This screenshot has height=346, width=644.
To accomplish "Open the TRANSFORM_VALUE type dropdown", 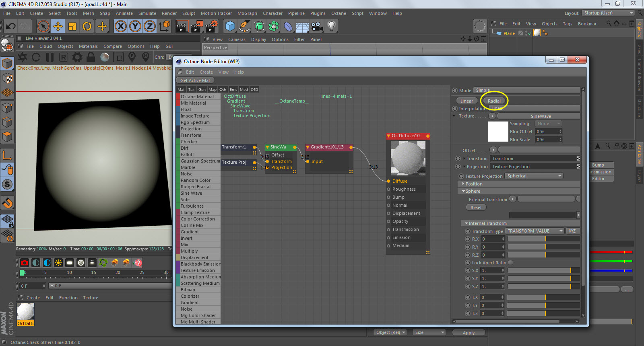I will click(x=535, y=231).
